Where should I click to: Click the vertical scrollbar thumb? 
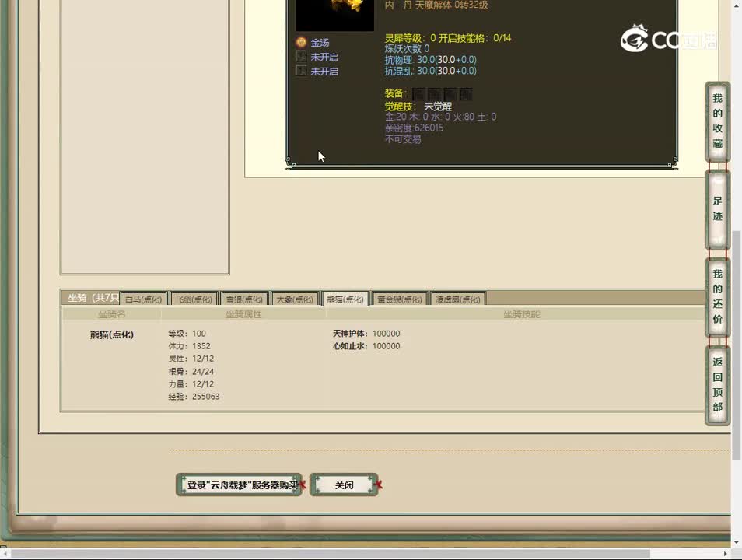coord(736,345)
